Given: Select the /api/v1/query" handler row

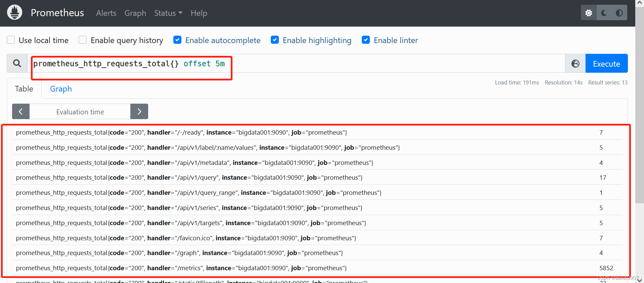Looking at the screenshot, I should pyautogui.click(x=317, y=177).
